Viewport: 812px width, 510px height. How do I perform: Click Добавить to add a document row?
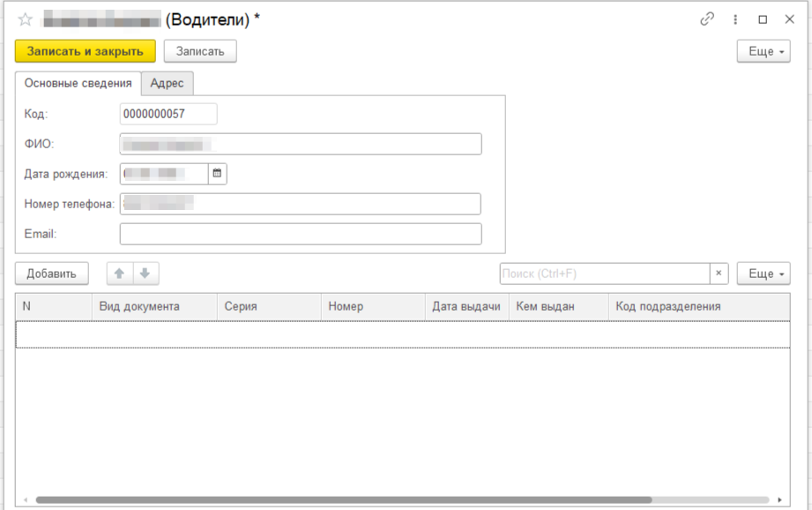coord(51,274)
